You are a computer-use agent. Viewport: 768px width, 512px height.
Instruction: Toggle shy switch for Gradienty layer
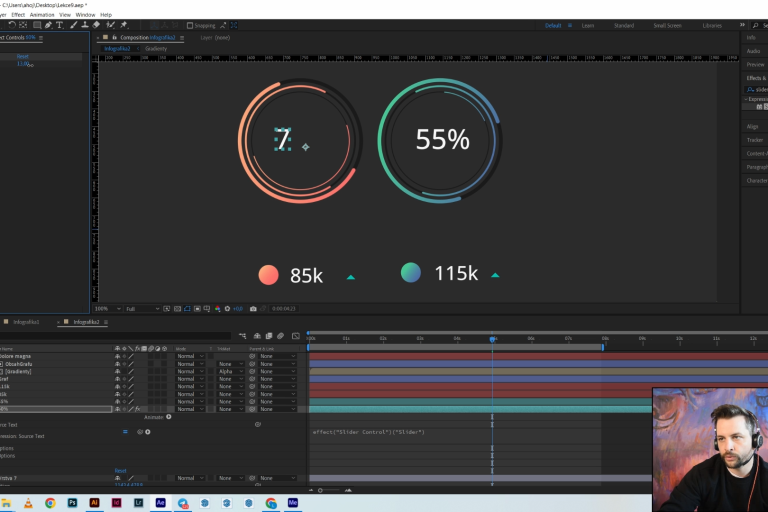(x=117, y=372)
